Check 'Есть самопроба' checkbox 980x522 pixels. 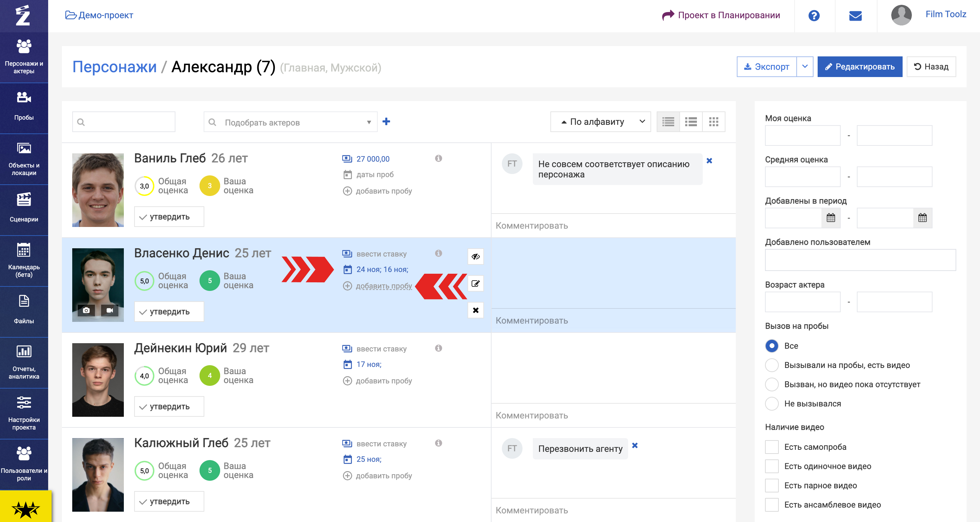[x=772, y=447]
